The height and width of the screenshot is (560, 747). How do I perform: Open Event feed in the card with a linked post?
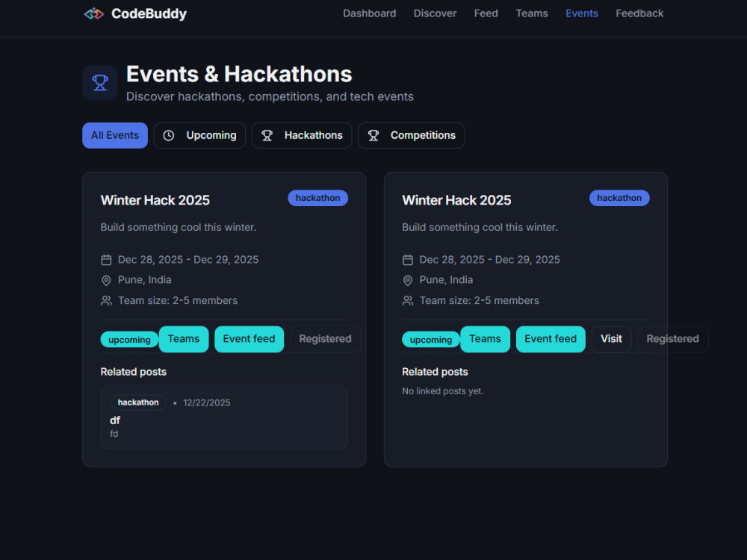249,339
